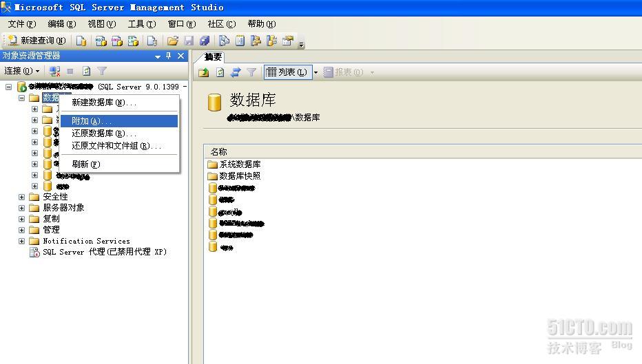Open the Registered Servers toolbar icon

click(224, 41)
